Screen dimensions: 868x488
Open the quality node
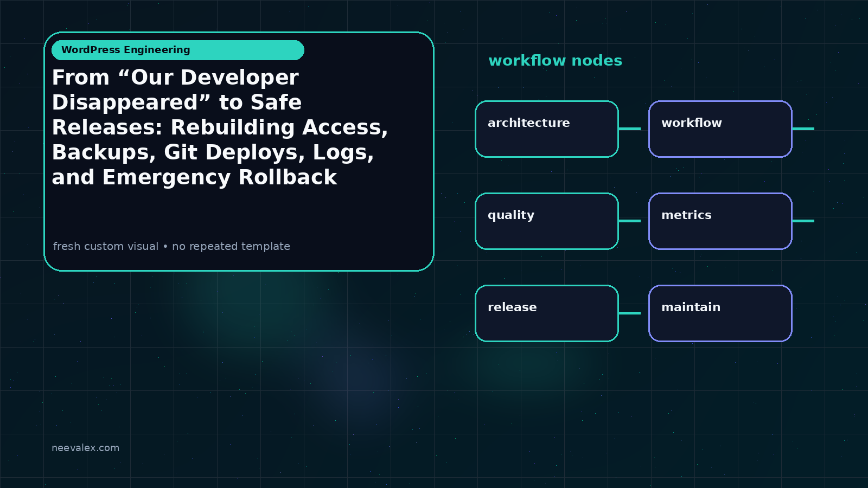pyautogui.click(x=547, y=221)
